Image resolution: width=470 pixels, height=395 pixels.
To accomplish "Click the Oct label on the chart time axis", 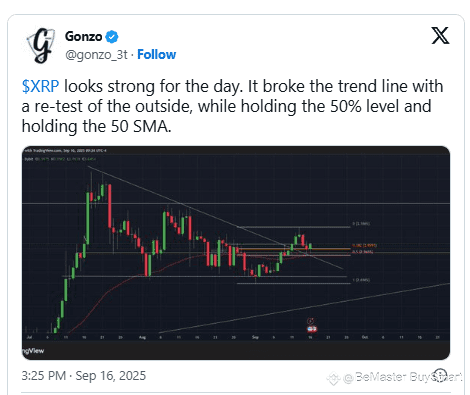I will [x=365, y=337].
